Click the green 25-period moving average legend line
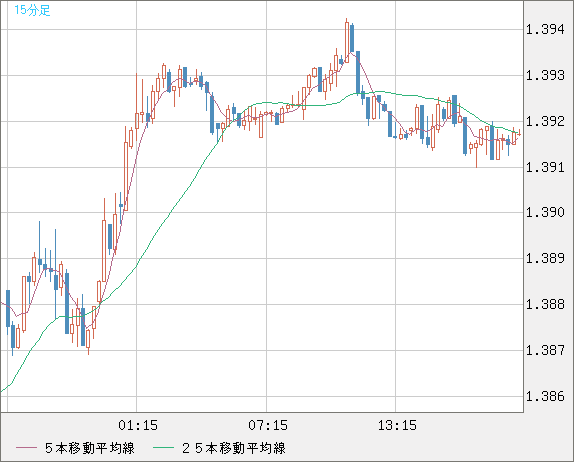 coord(163,448)
